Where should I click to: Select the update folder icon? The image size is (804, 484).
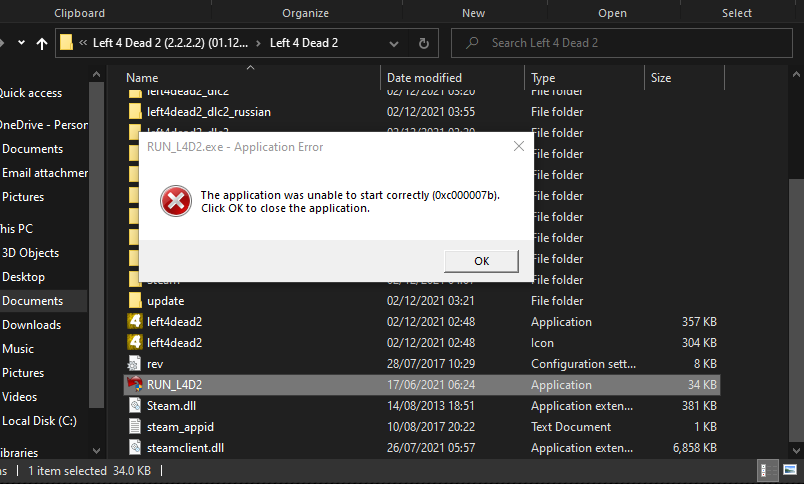pyautogui.click(x=135, y=300)
